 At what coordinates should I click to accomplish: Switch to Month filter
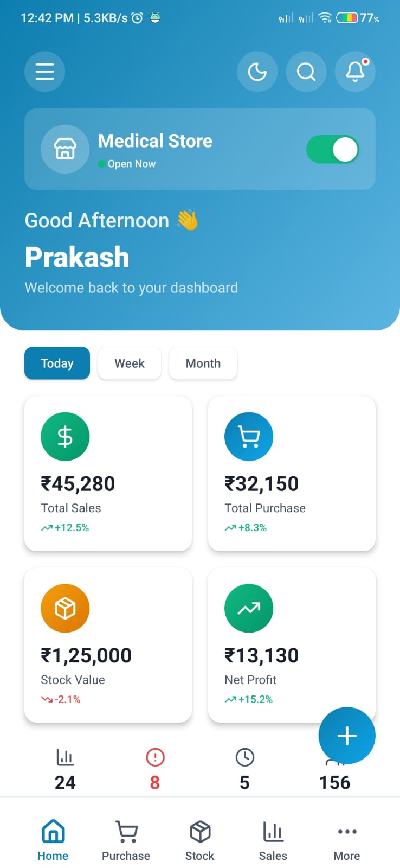(x=203, y=363)
